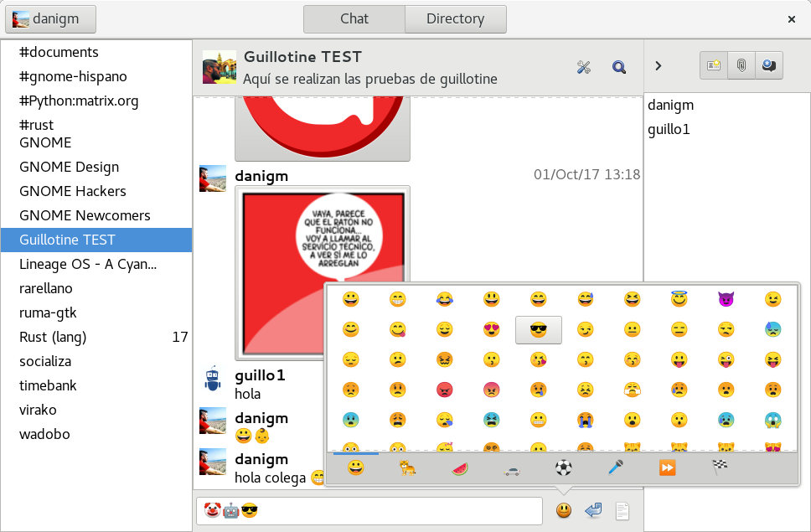The height and width of the screenshot is (532, 811).
Task: Switch to flags emoji category
Action: tap(720, 467)
